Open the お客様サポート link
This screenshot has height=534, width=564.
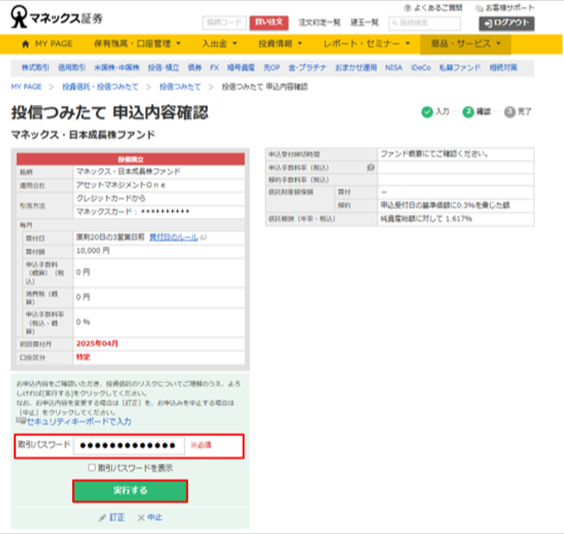(x=510, y=8)
